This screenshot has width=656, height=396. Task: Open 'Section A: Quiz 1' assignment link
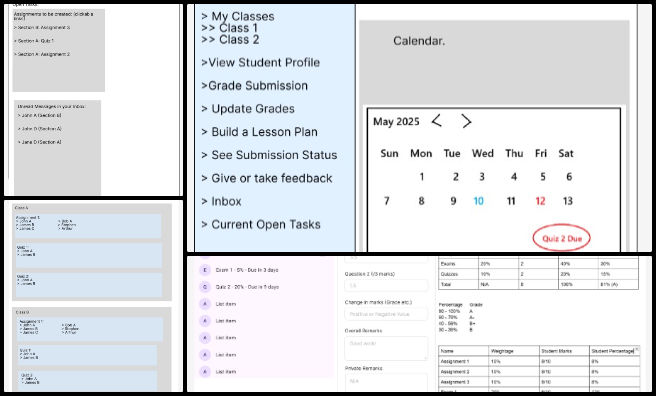pyautogui.click(x=34, y=41)
